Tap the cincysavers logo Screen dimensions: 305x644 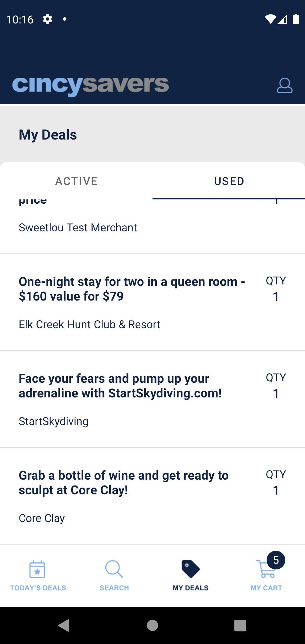90,86
